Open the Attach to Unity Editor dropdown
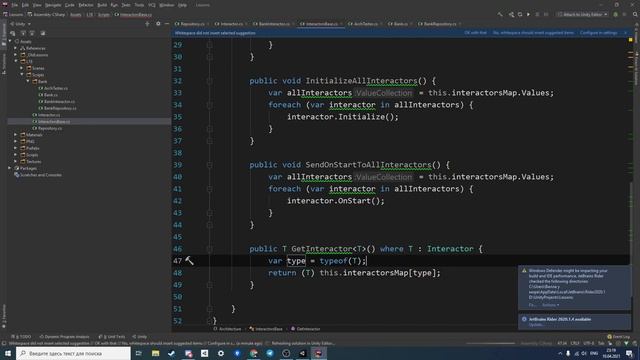 [x=582, y=14]
